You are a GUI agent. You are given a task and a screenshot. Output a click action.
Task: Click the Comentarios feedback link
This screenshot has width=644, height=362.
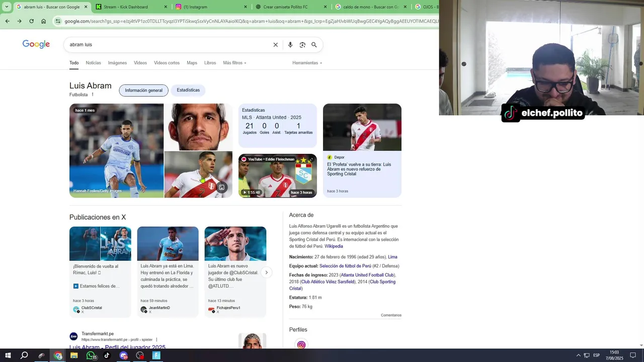(x=391, y=315)
